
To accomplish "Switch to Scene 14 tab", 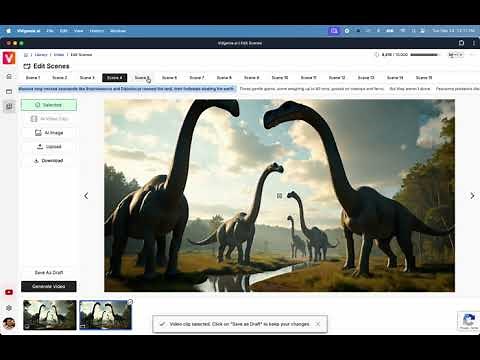I will click(395, 78).
